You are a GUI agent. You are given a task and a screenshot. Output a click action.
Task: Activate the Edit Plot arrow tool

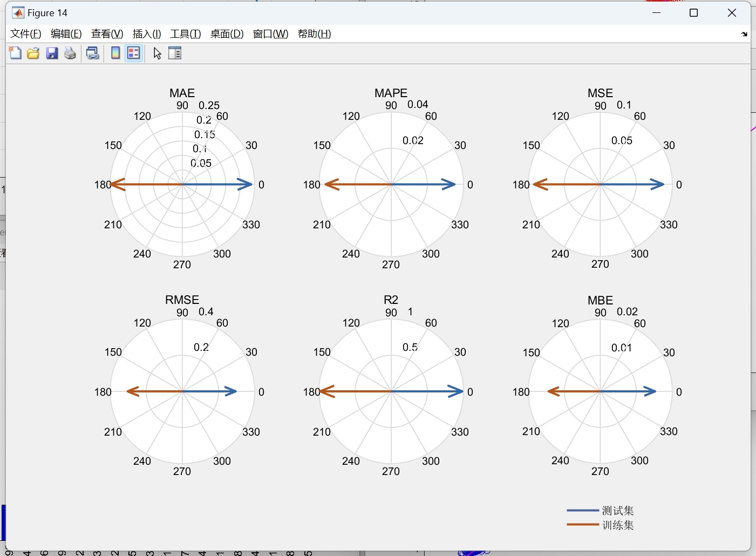click(157, 53)
